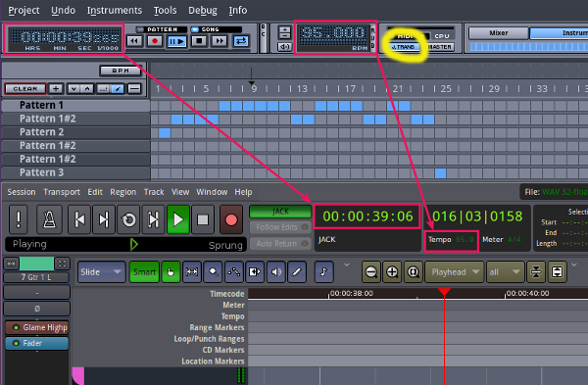The width and height of the screenshot is (588, 385).
Task: Open the Instruments menu
Action: (x=115, y=10)
